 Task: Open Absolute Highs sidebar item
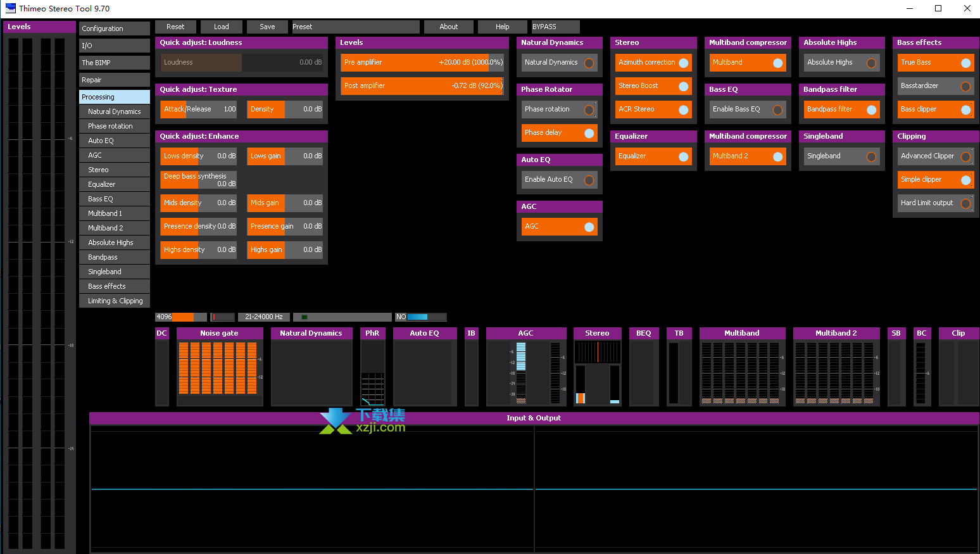click(x=115, y=242)
